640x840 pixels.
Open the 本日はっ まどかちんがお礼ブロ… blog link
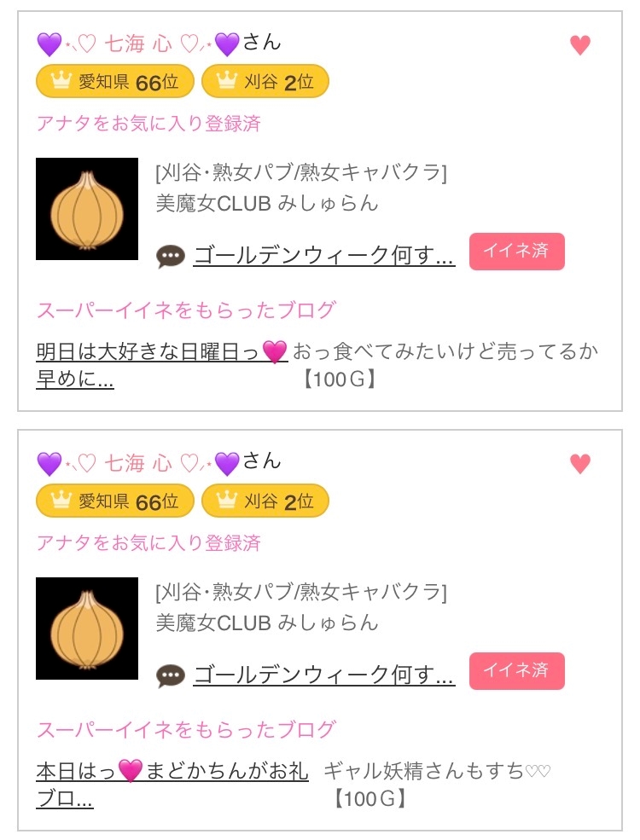(x=172, y=772)
